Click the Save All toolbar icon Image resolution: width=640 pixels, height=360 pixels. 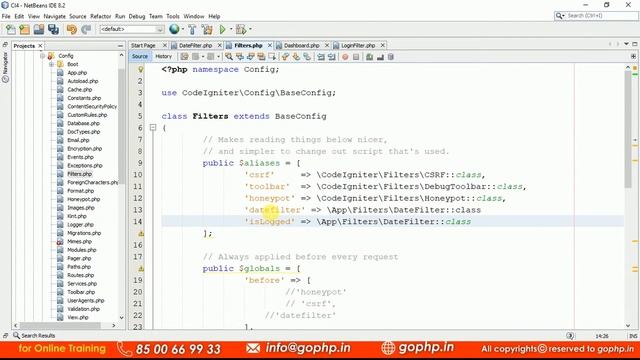pos(53,29)
